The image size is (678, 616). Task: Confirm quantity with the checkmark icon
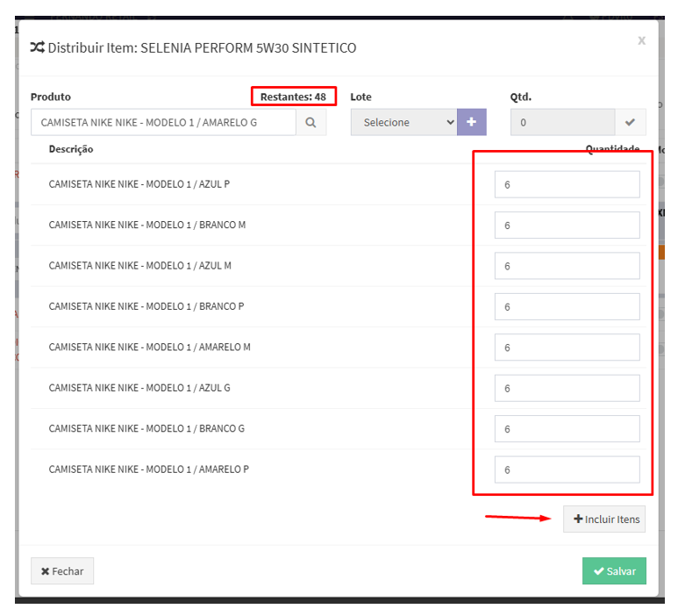click(x=630, y=123)
